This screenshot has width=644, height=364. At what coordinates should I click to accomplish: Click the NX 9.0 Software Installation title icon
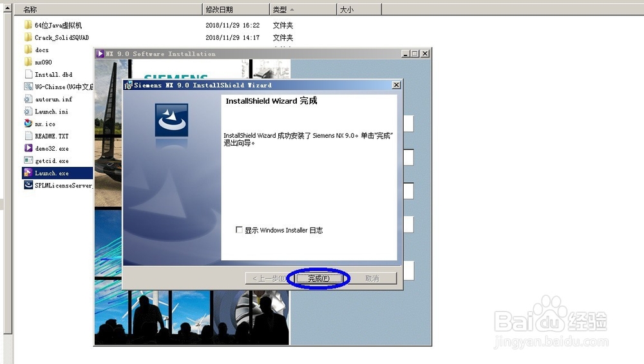tap(100, 53)
